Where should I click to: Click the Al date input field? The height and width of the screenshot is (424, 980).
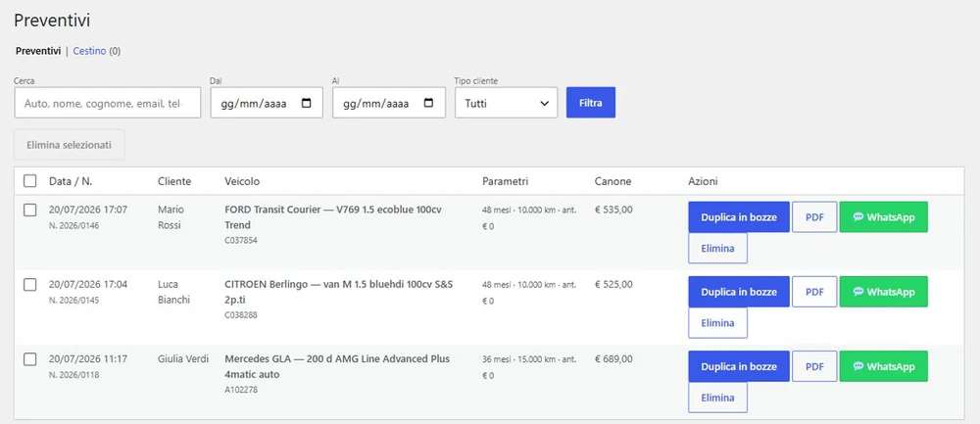point(389,103)
